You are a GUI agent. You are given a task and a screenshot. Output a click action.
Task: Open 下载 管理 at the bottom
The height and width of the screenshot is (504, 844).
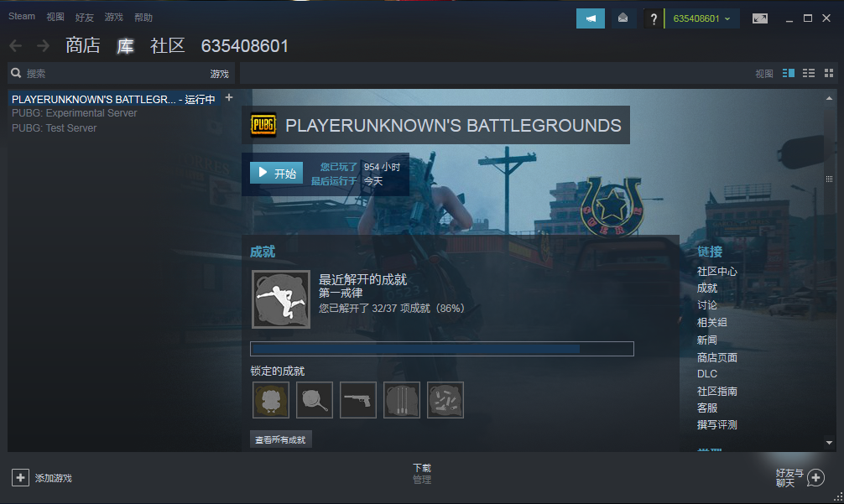(x=422, y=474)
